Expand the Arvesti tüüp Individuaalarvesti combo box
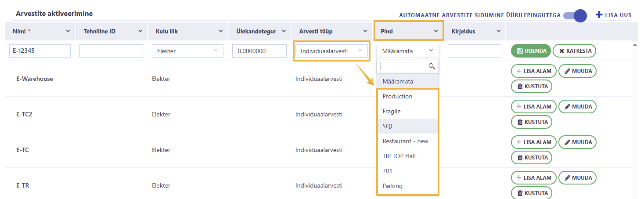Viewport: 644px width, 199px height. (x=331, y=51)
